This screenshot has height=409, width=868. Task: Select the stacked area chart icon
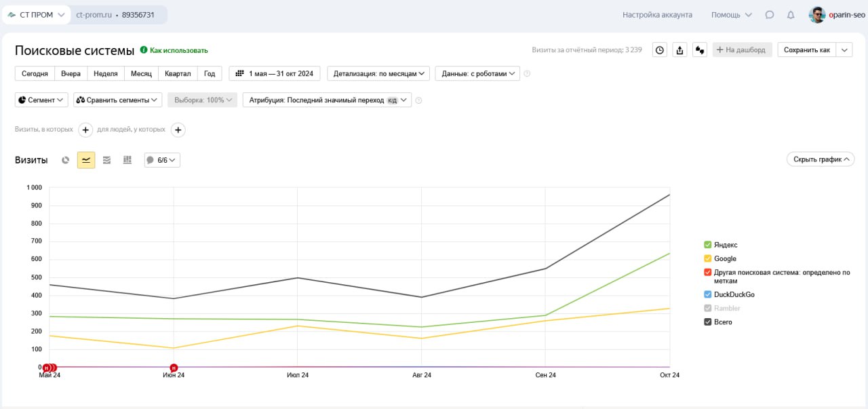point(106,160)
